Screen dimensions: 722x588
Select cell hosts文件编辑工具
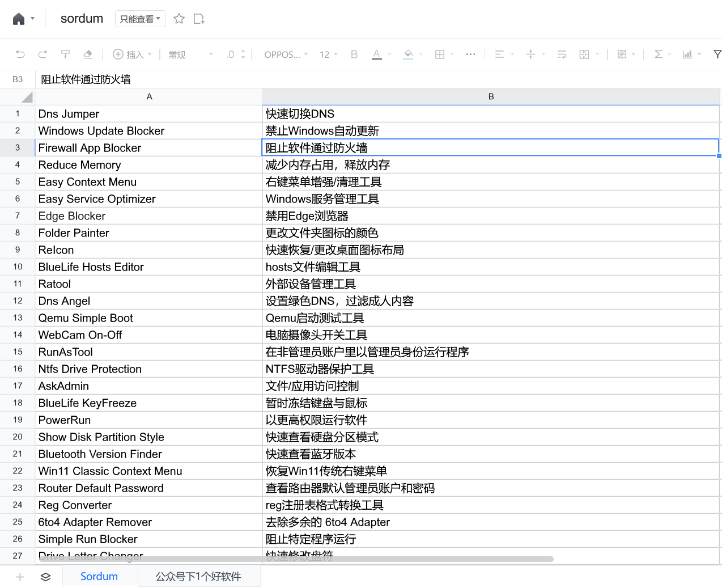(x=491, y=267)
